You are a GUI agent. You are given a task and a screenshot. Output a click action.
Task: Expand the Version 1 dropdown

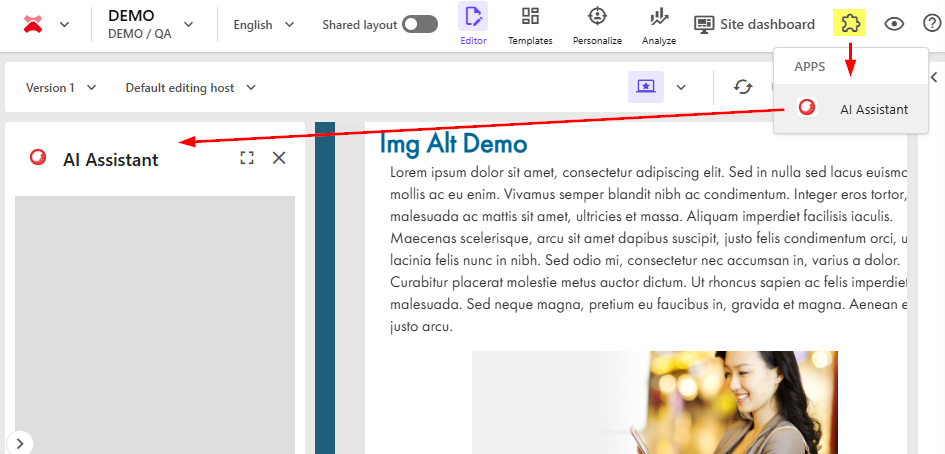(61, 88)
